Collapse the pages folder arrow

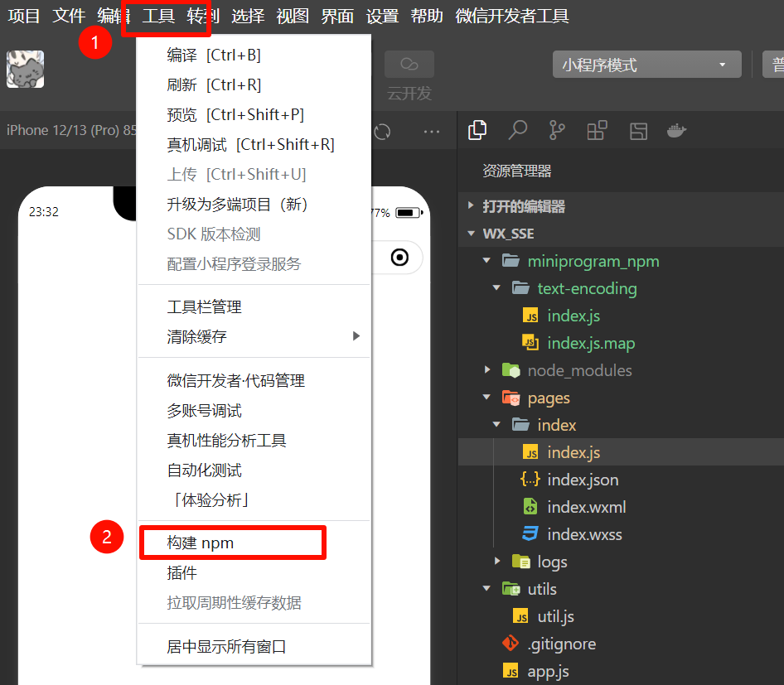pyautogui.click(x=486, y=398)
